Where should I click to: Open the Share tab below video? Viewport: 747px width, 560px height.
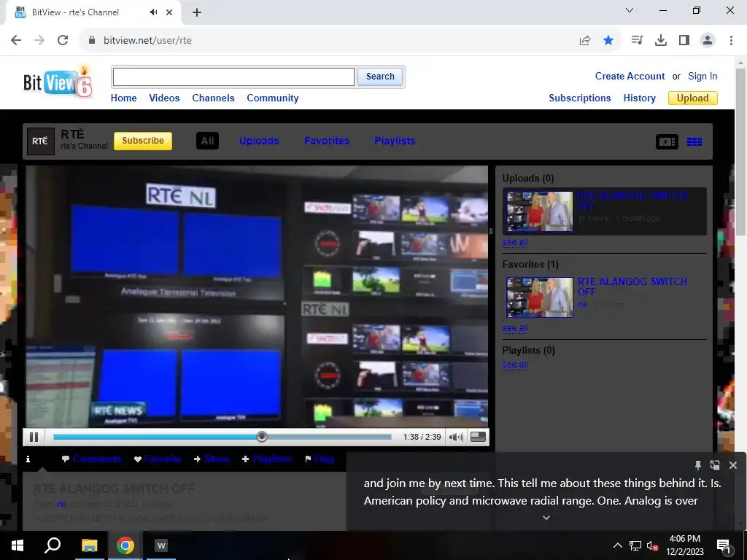(212, 459)
